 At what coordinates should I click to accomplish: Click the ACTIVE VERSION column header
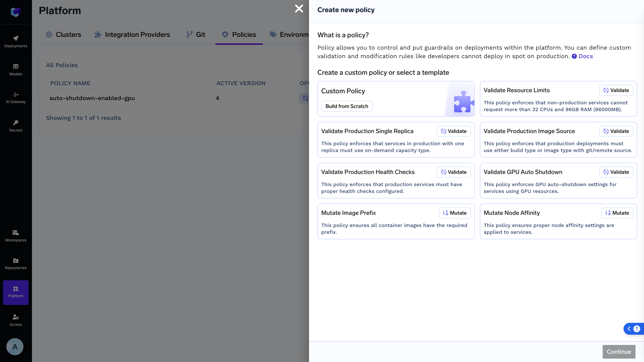click(241, 83)
